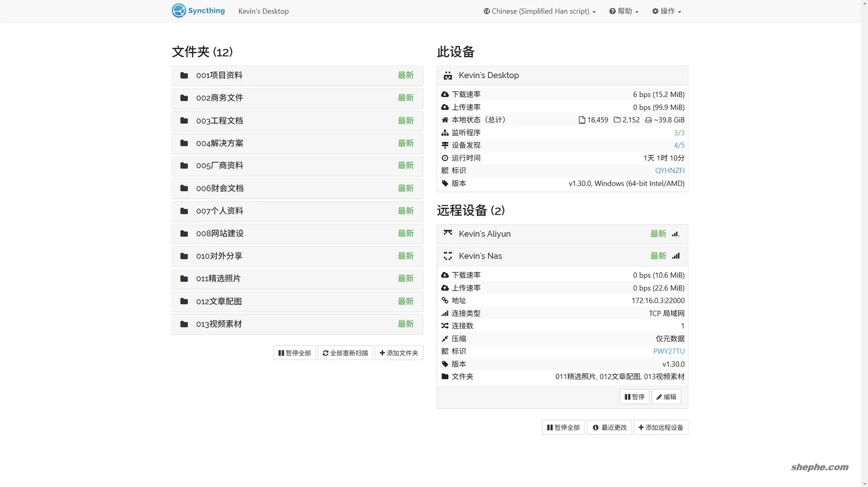Click the identicon of Kevin's Aliyun

point(448,234)
